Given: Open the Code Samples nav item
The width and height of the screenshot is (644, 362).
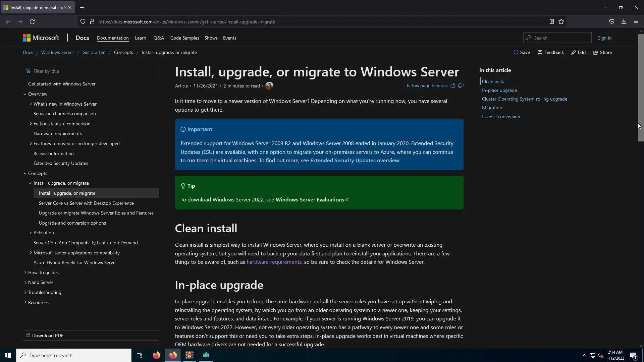Looking at the screenshot, I should pyautogui.click(x=184, y=38).
